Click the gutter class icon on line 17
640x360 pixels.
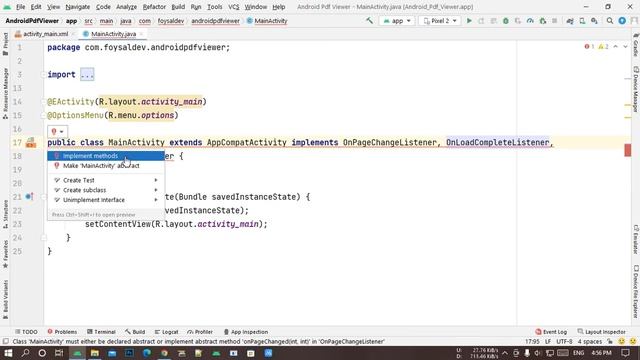[x=31, y=142]
